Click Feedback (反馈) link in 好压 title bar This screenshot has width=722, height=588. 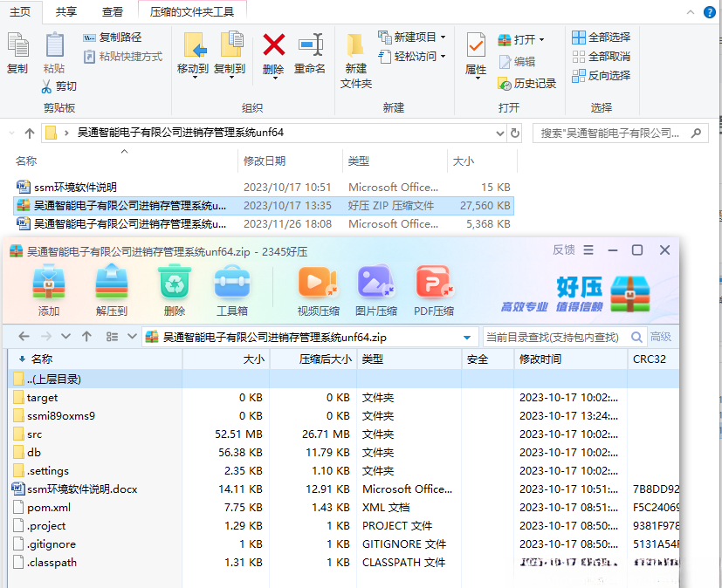pos(564,250)
